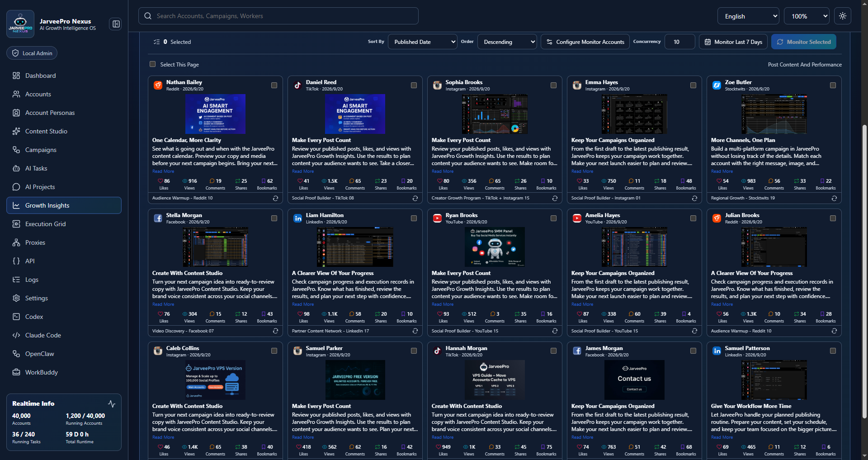Refresh the Video Discovery - Facebook 07 post
The height and width of the screenshot is (460, 868).
(275, 331)
